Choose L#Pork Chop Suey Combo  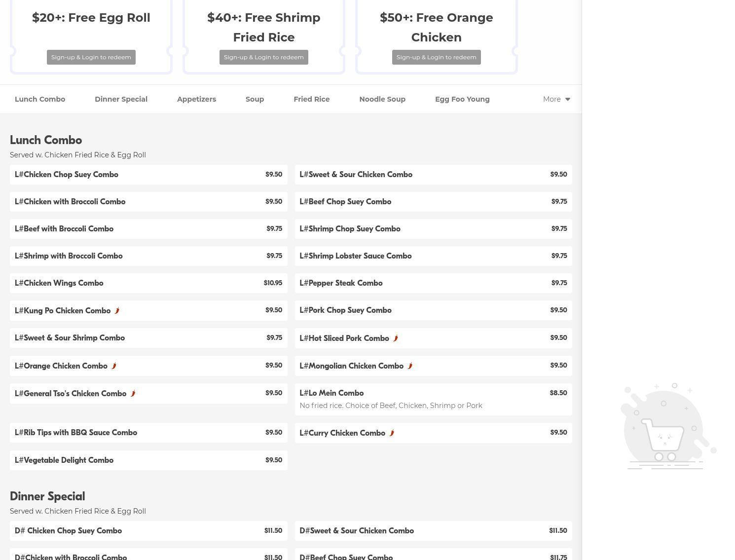[434, 310]
